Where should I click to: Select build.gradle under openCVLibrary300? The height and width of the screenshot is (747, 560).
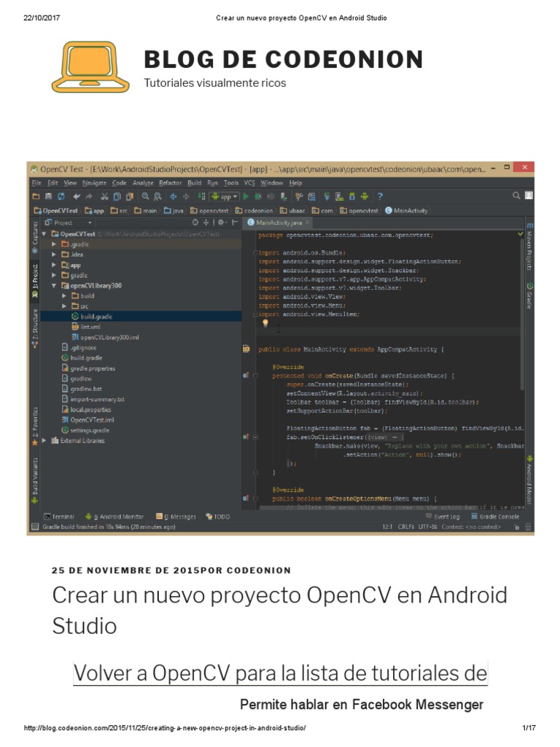coord(96,317)
